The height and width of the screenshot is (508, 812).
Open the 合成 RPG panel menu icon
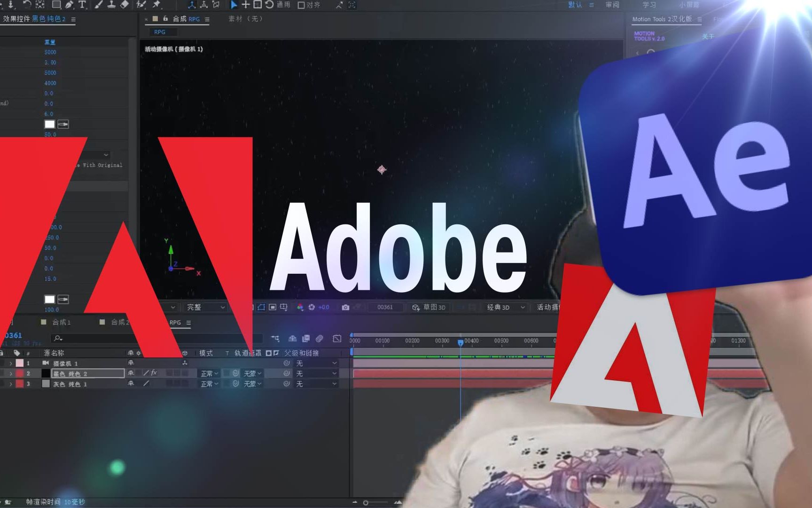207,19
